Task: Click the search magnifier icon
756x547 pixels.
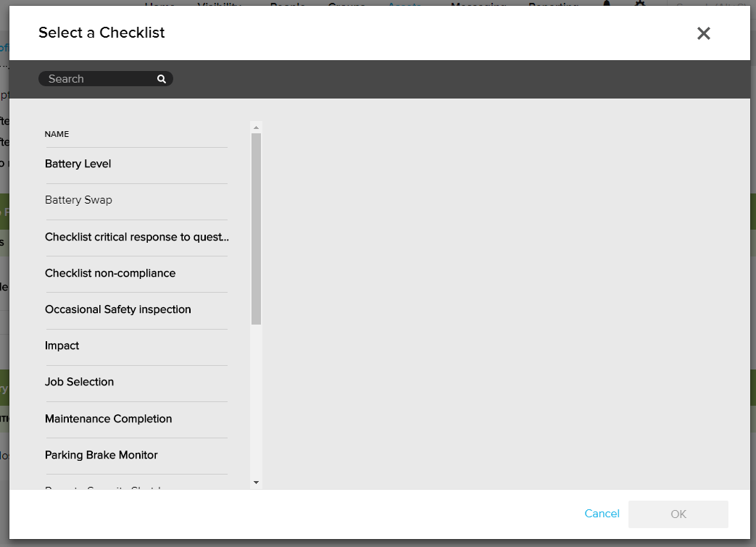Action: (162, 79)
